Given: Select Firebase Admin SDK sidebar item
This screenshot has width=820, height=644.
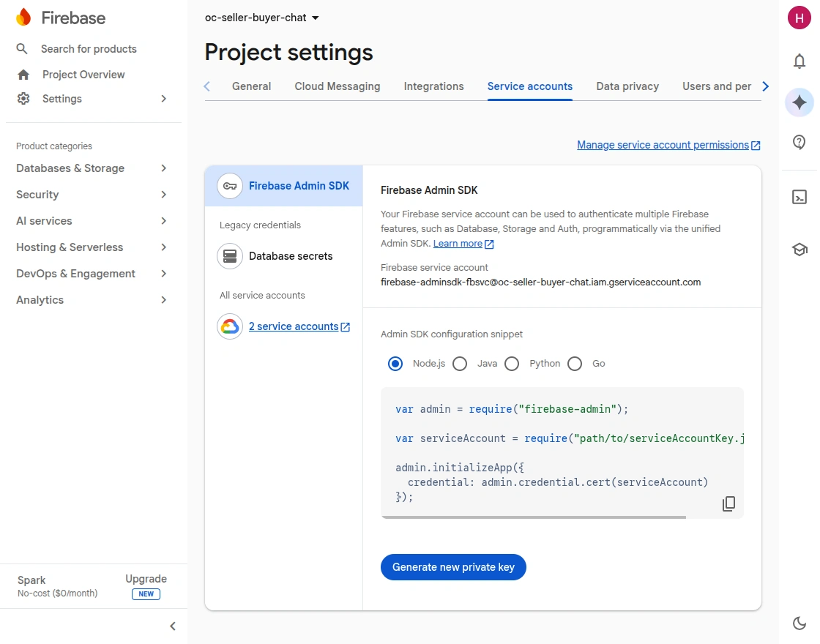Looking at the screenshot, I should 284,186.
